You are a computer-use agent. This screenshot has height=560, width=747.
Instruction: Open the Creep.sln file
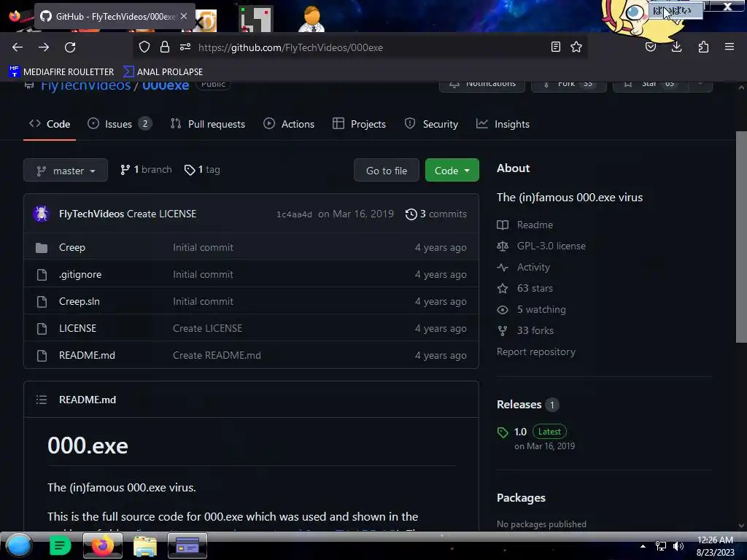tap(79, 302)
